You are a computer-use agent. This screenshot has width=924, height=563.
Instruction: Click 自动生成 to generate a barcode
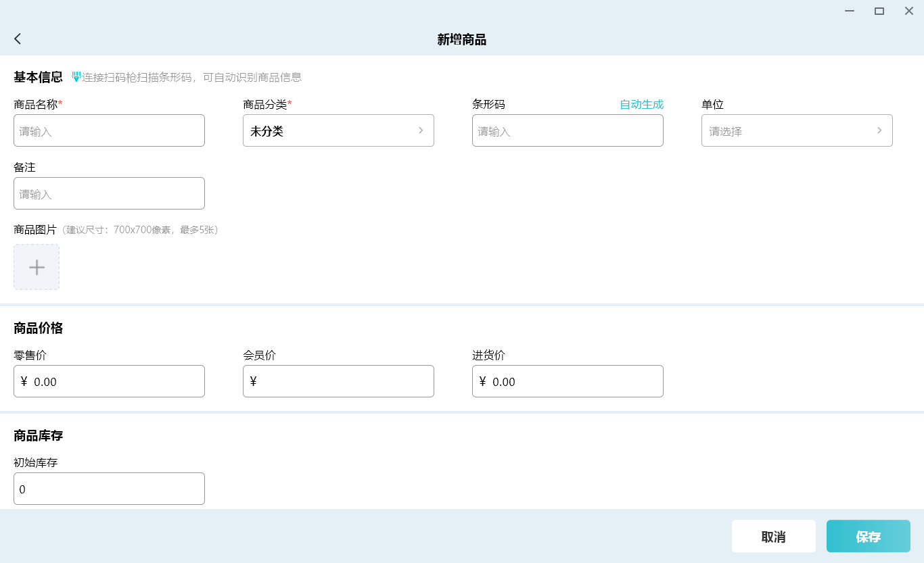click(641, 104)
